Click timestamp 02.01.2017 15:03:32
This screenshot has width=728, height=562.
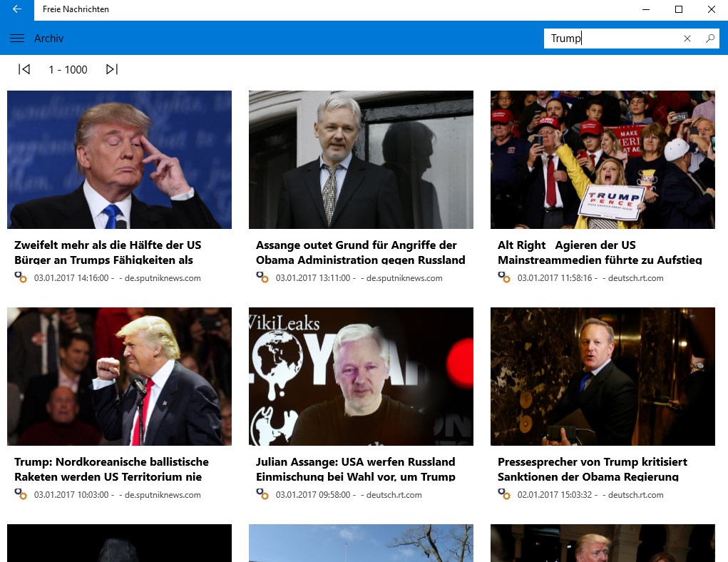555,495
